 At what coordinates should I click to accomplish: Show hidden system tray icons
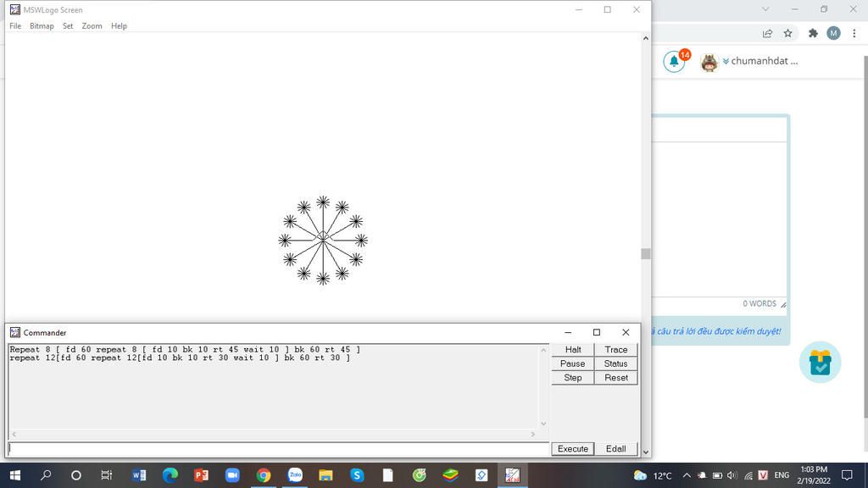(687, 476)
